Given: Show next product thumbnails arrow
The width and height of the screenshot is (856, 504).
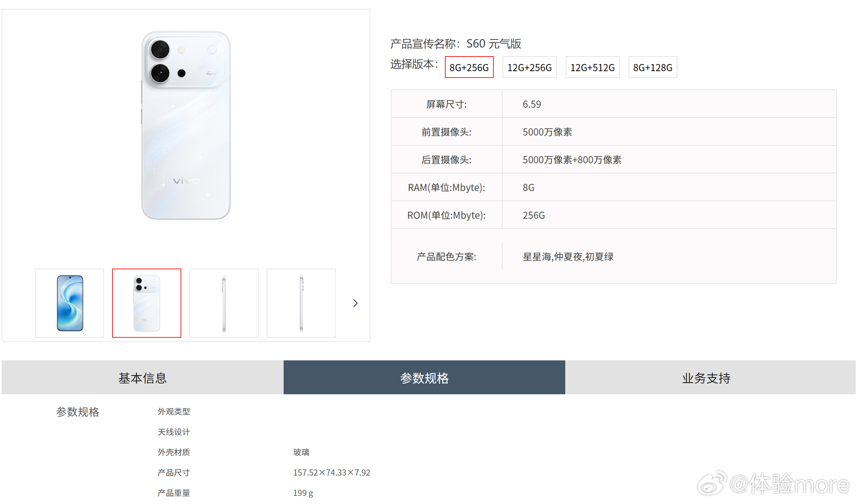Looking at the screenshot, I should tap(355, 303).
